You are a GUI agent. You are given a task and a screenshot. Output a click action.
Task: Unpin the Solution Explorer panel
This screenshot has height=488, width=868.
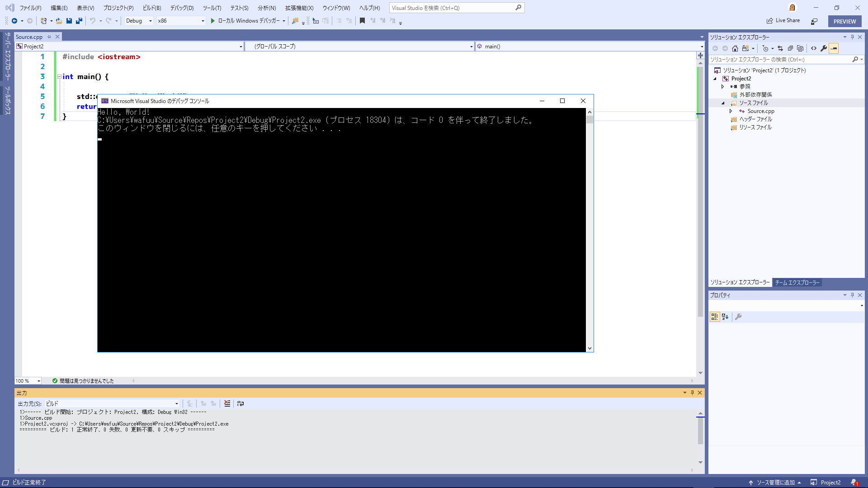[852, 37]
